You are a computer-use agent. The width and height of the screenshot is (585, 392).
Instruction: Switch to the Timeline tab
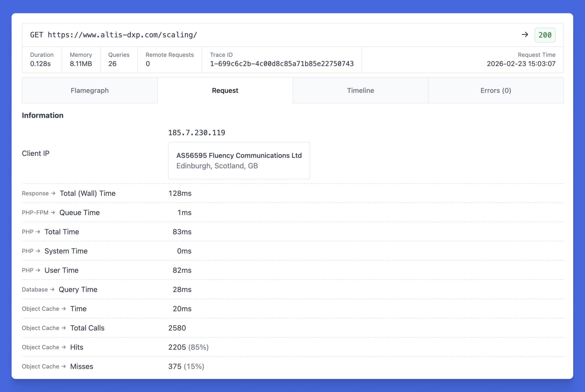tap(360, 90)
